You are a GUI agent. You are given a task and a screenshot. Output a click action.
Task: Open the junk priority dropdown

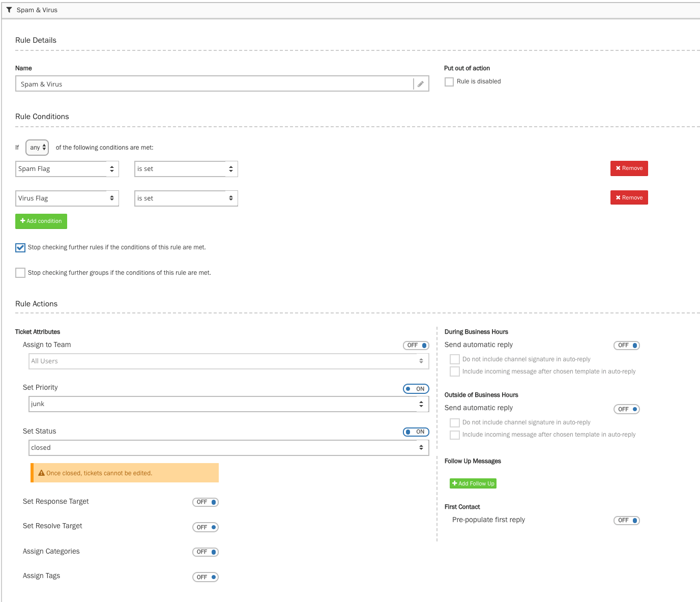pyautogui.click(x=228, y=404)
